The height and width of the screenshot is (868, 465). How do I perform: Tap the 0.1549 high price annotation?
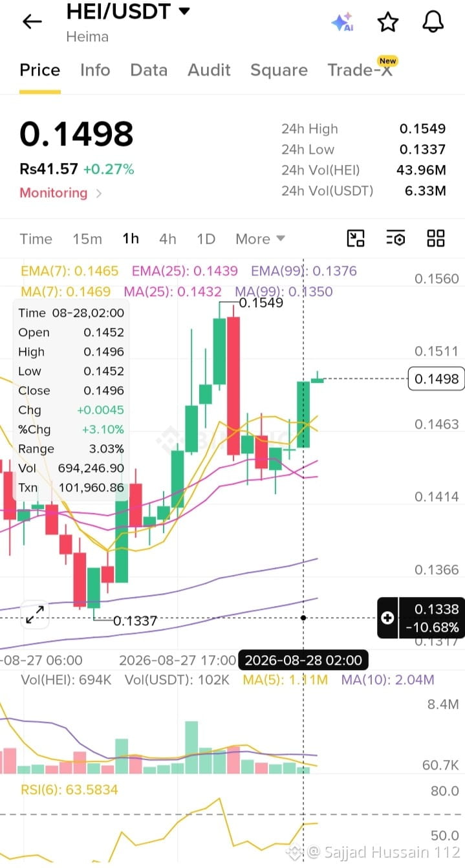coord(261,302)
